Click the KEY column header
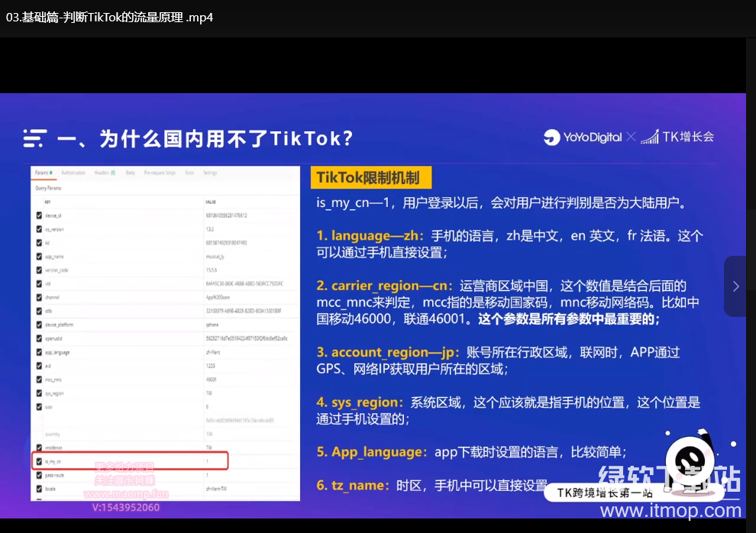 [47, 202]
